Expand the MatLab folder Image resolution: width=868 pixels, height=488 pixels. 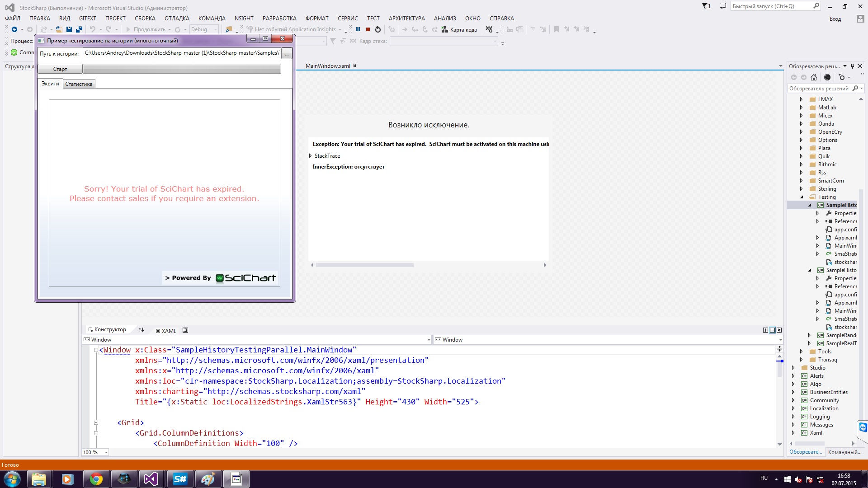point(801,108)
